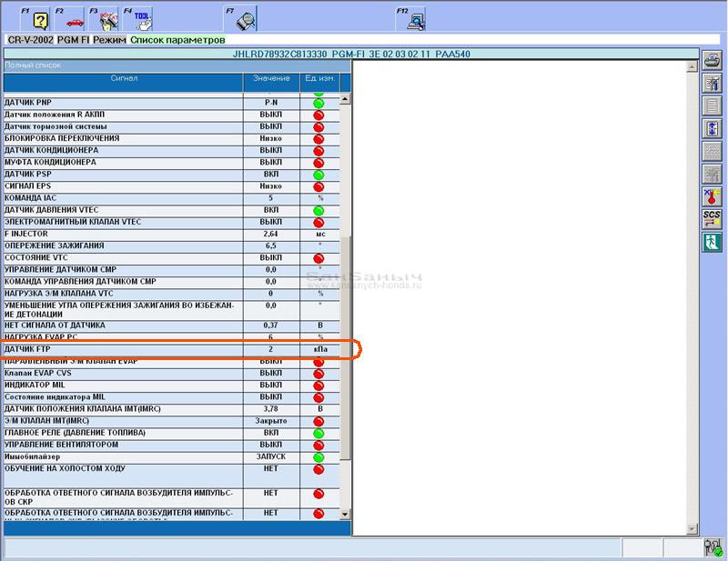Viewport: 728px width, 561px height.
Task: Select the Список параметров breadcrumb
Action: point(176,41)
